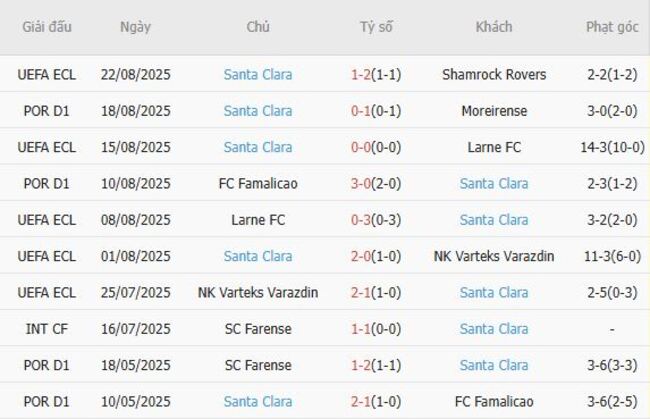650x419 pixels.
Task: Click the 2-1 score on 10/05/2025
Action: click(x=361, y=401)
